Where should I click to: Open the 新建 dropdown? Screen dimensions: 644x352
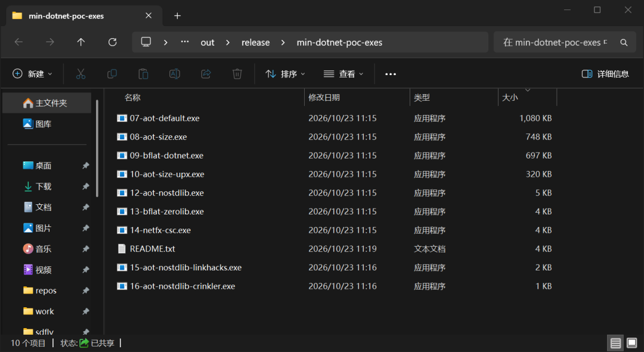(x=32, y=74)
